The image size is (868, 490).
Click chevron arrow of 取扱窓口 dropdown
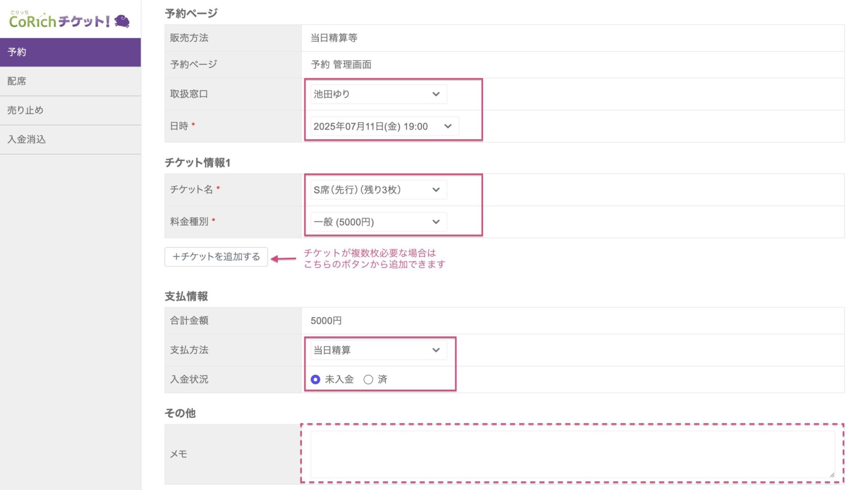pos(436,94)
